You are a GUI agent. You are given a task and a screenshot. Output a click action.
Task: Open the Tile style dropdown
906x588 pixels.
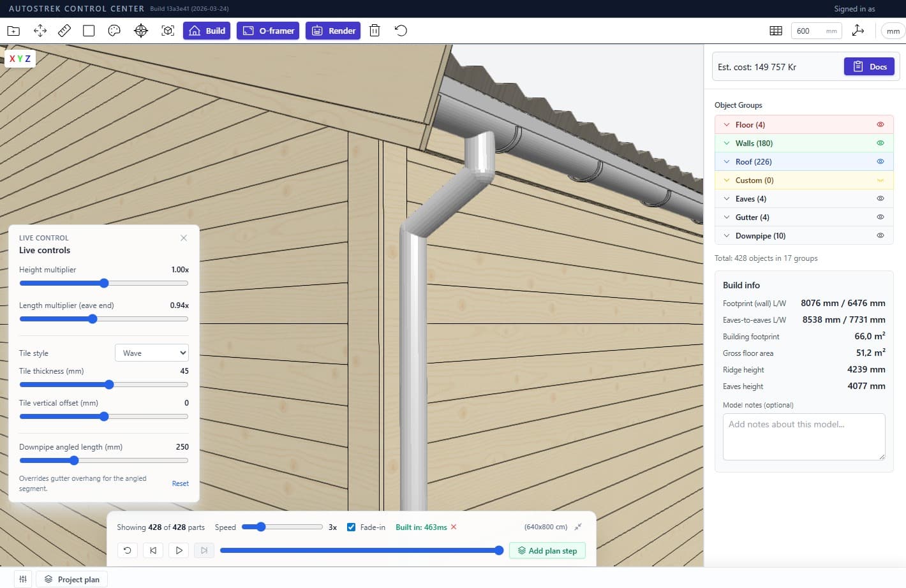click(151, 352)
